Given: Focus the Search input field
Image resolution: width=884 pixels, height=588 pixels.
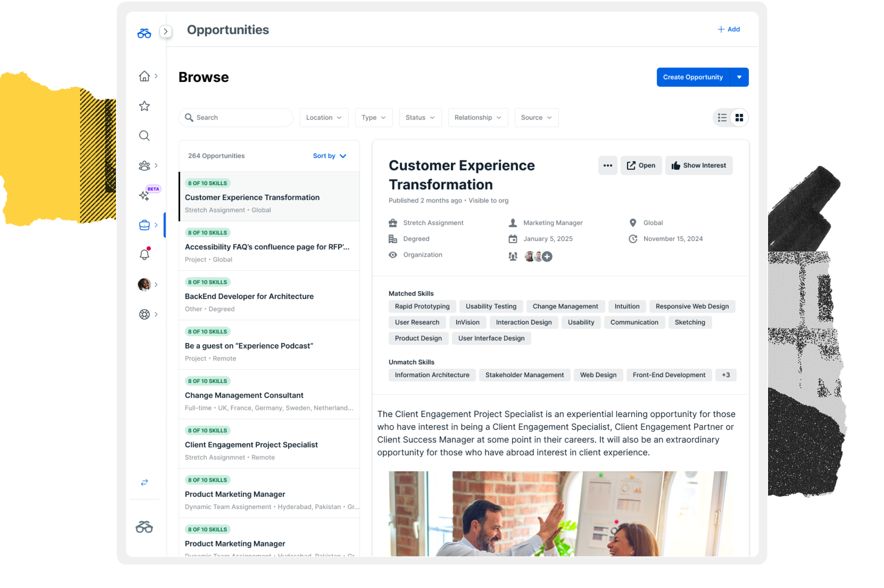Looking at the screenshot, I should (x=236, y=118).
